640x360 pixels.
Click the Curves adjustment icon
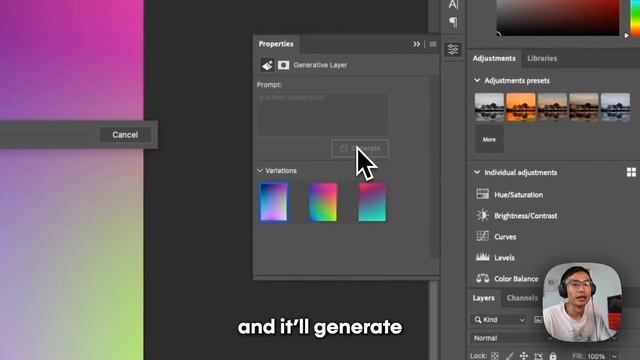(482, 236)
